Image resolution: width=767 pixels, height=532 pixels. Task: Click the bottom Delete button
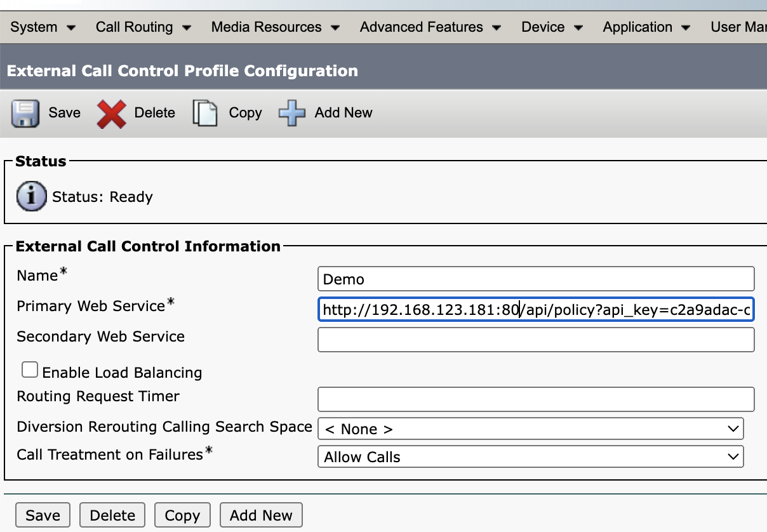(x=112, y=514)
